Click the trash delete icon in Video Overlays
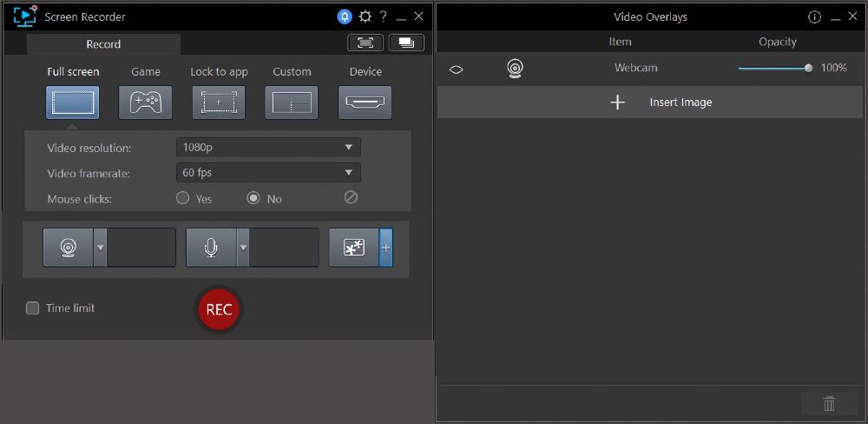The width and height of the screenshot is (868, 424). coord(829,403)
